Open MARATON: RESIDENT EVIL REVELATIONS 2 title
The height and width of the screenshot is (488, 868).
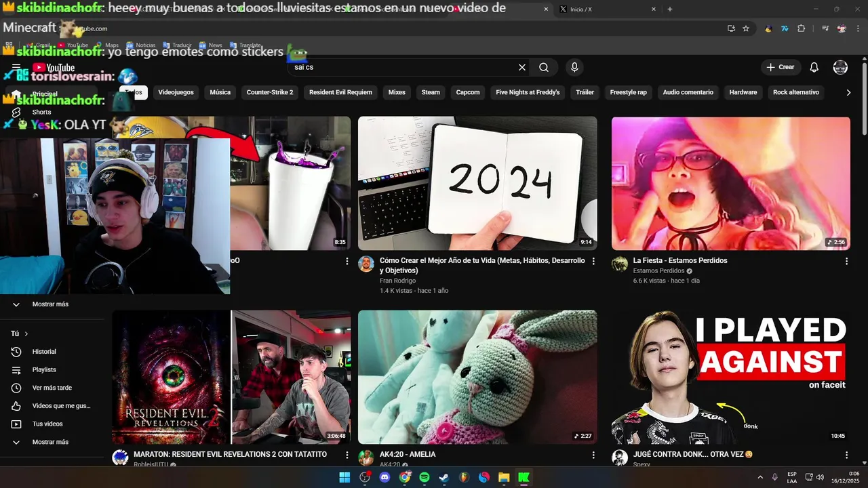click(x=230, y=454)
